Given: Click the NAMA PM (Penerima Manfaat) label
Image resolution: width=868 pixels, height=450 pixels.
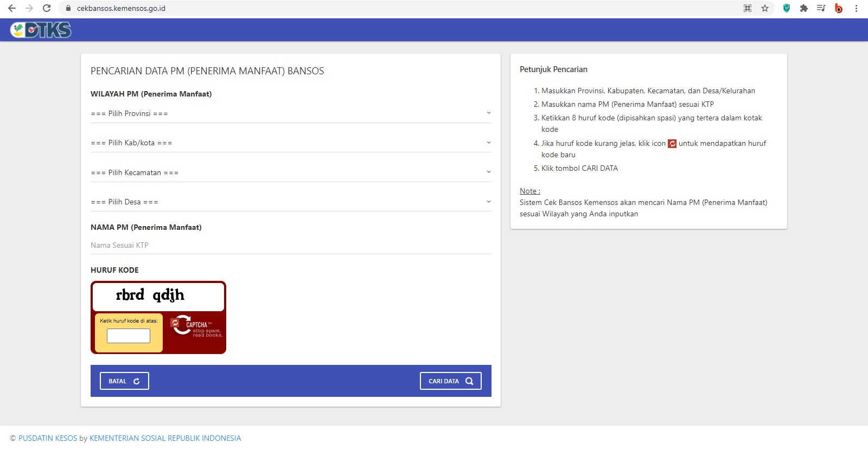Looking at the screenshot, I should point(146,227).
